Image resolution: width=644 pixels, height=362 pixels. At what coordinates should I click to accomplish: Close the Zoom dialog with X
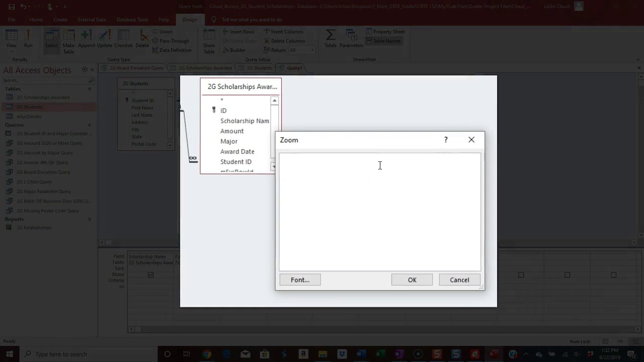click(x=471, y=140)
